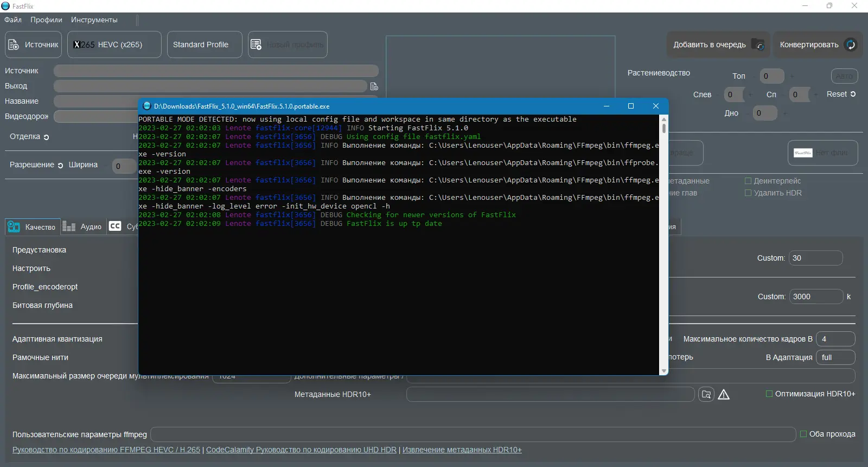The height and width of the screenshot is (467, 868).
Task: Click the Сп crop value field
Action: (x=799, y=94)
